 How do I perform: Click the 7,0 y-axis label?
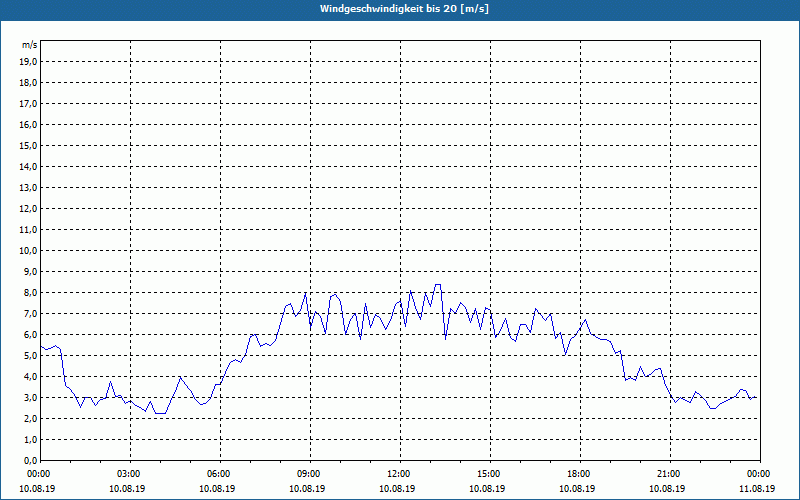tap(30, 313)
